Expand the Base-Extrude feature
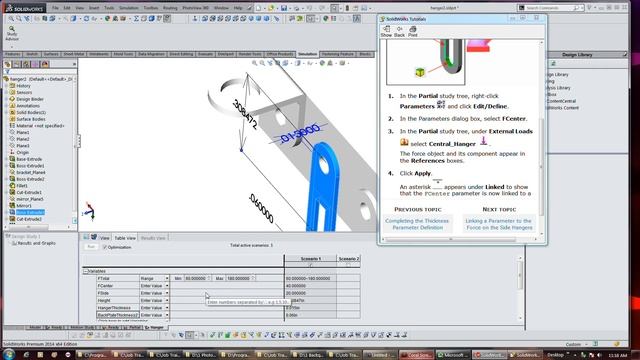 coord(7,159)
